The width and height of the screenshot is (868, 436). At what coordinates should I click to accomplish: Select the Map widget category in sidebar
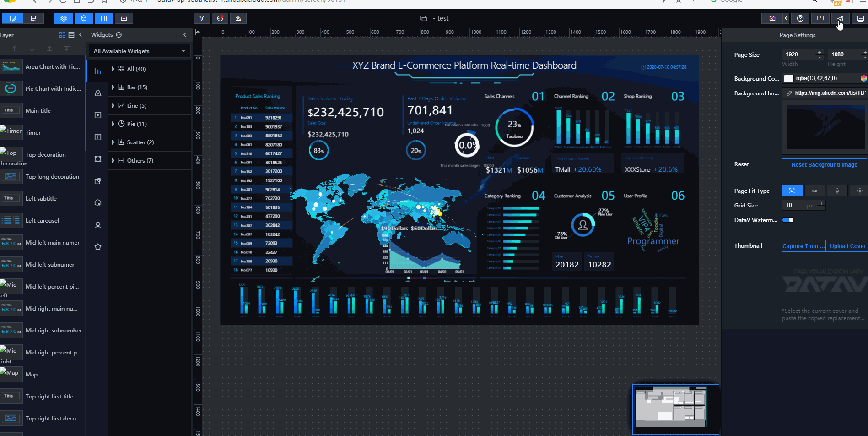click(98, 93)
